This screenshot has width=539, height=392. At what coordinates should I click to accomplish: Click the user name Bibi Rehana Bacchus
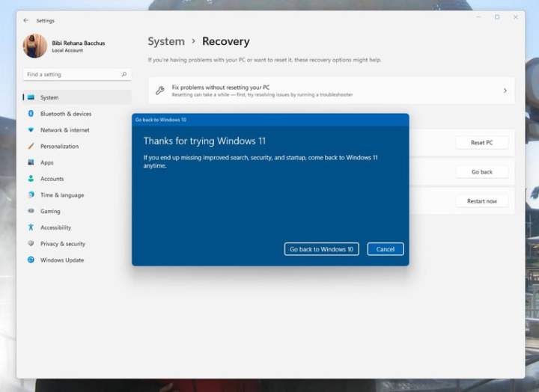pos(79,43)
